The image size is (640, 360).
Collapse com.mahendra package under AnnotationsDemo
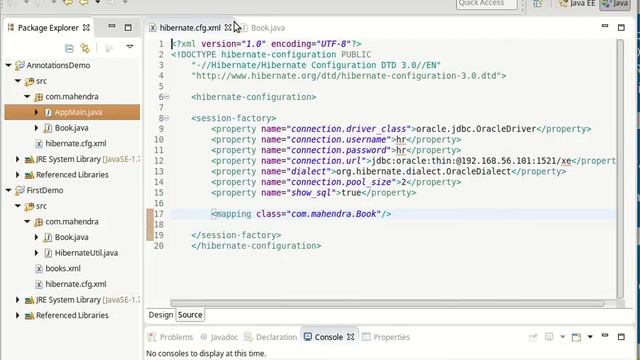27,96
